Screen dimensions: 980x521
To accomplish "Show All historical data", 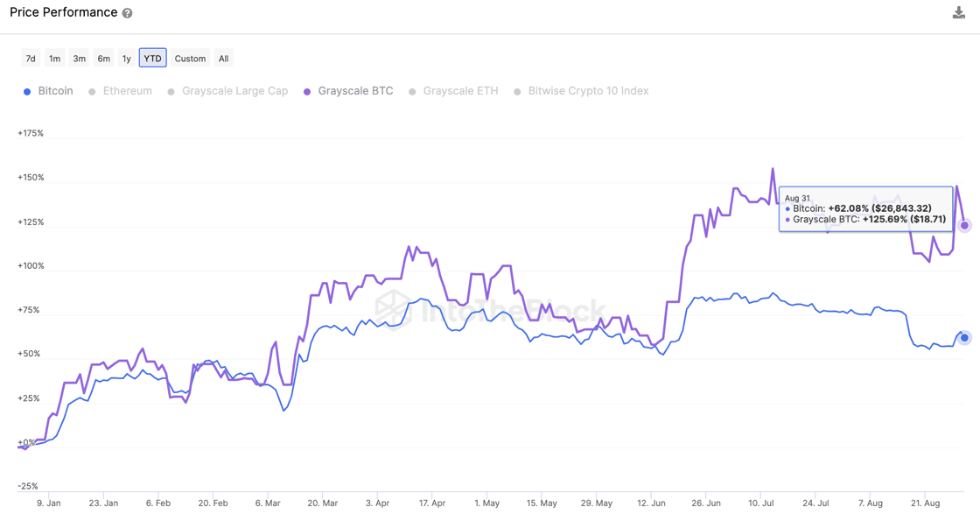I will 224,58.
